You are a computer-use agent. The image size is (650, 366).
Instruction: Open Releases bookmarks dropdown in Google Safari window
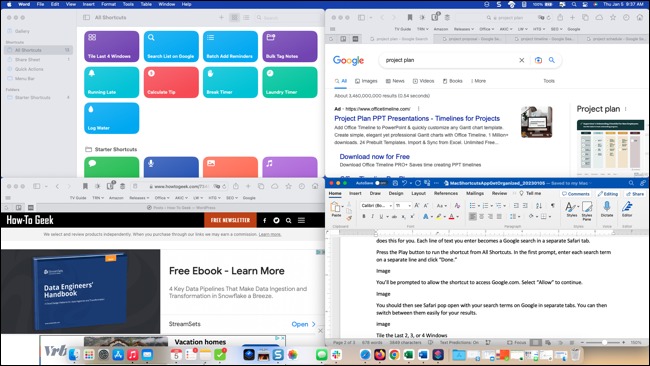463,29
